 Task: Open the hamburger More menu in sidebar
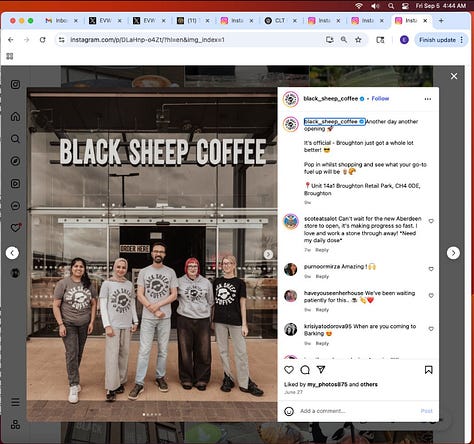pos(15,402)
